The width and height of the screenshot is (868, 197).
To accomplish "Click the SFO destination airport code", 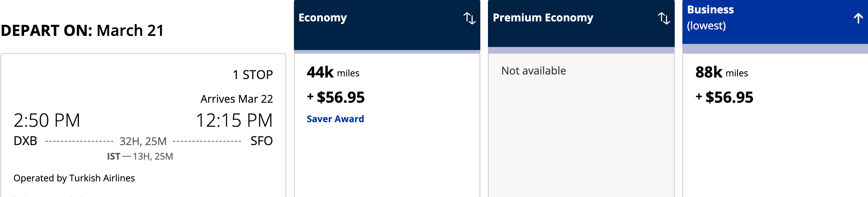I will click(x=261, y=141).
